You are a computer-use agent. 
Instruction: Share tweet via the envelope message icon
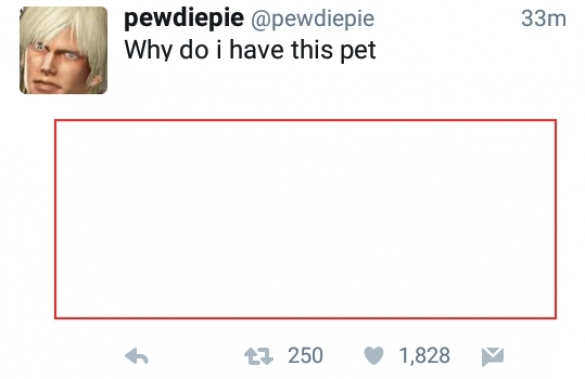pyautogui.click(x=492, y=356)
